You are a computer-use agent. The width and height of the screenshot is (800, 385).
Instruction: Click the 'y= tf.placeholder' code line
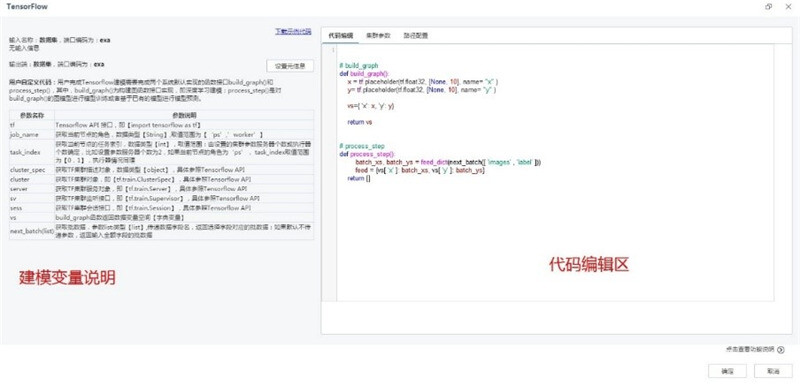(421, 90)
